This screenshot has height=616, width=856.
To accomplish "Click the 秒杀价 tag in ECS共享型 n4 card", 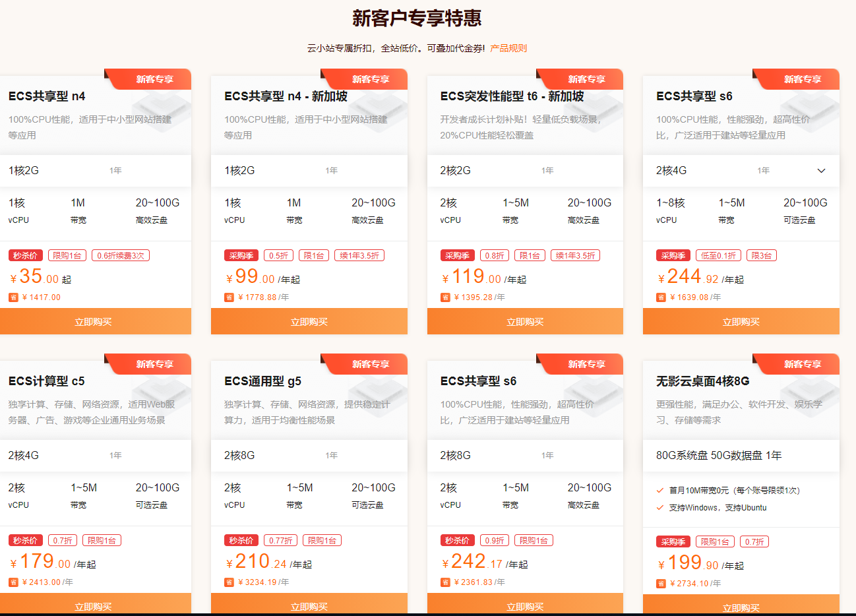I will click(x=26, y=255).
